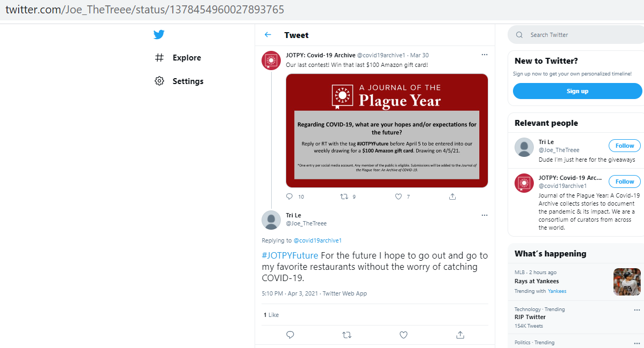Like Tri Le's tweet with heart
The height and width of the screenshot is (348, 644).
tap(403, 335)
